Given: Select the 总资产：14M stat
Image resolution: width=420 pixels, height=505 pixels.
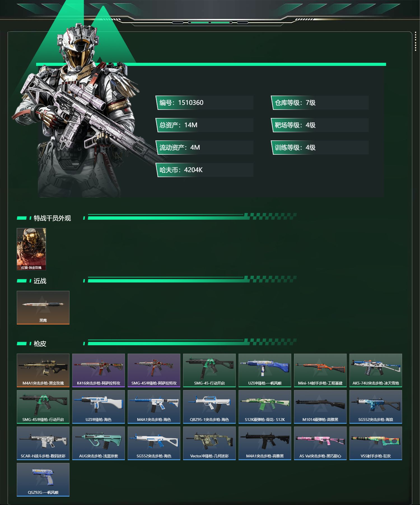Looking at the screenshot, I should click(x=204, y=125).
